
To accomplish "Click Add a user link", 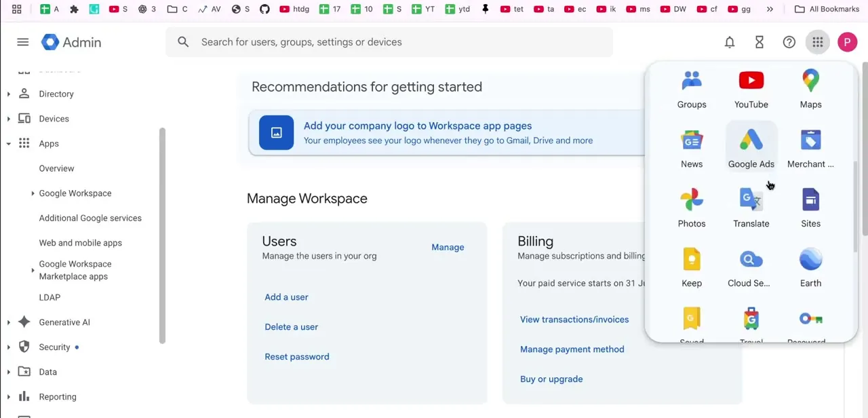I will coord(286,297).
